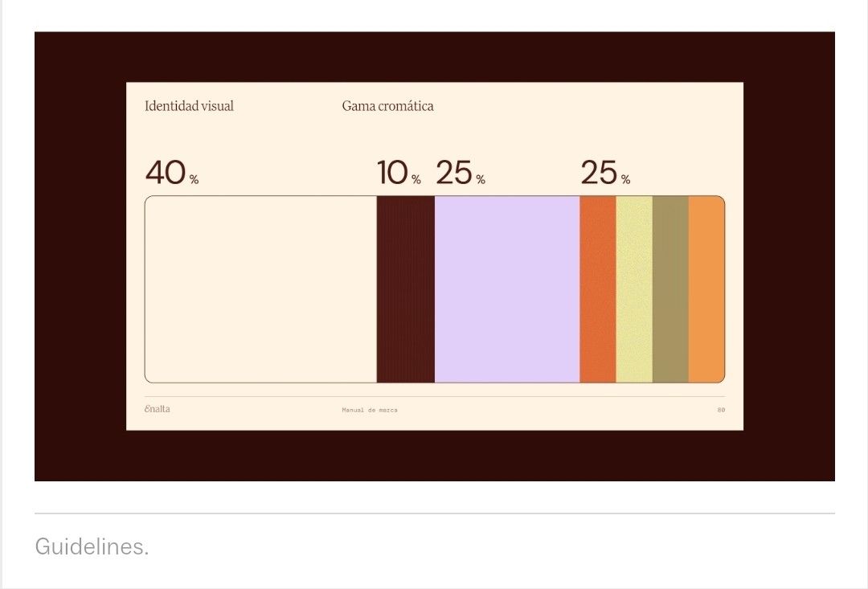Click the 10% percentage label

399,173
